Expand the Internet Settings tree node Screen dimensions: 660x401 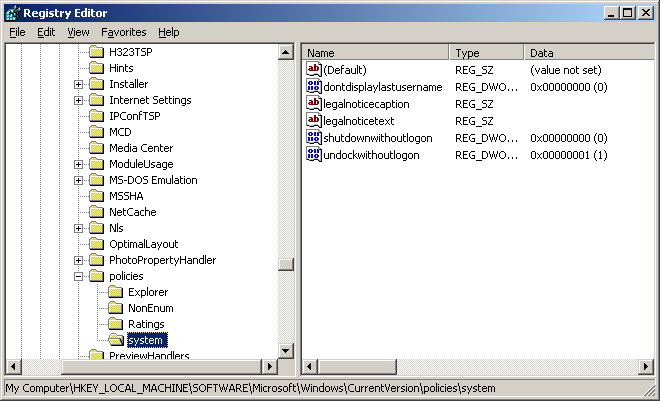tap(78, 100)
